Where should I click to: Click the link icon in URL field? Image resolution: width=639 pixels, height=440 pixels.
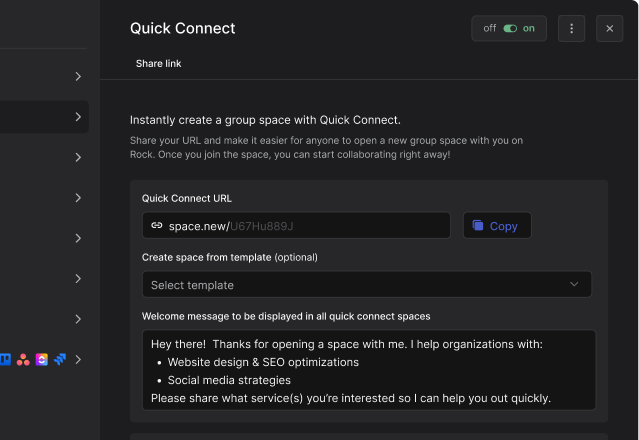coord(157,225)
